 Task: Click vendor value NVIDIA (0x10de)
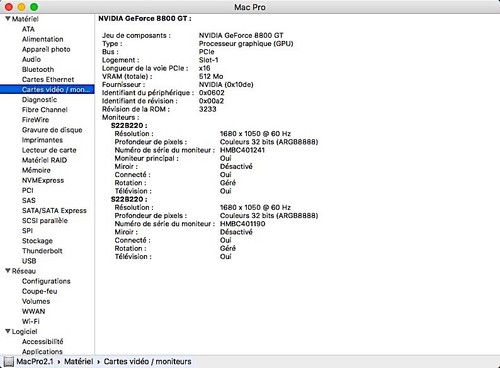(x=226, y=84)
